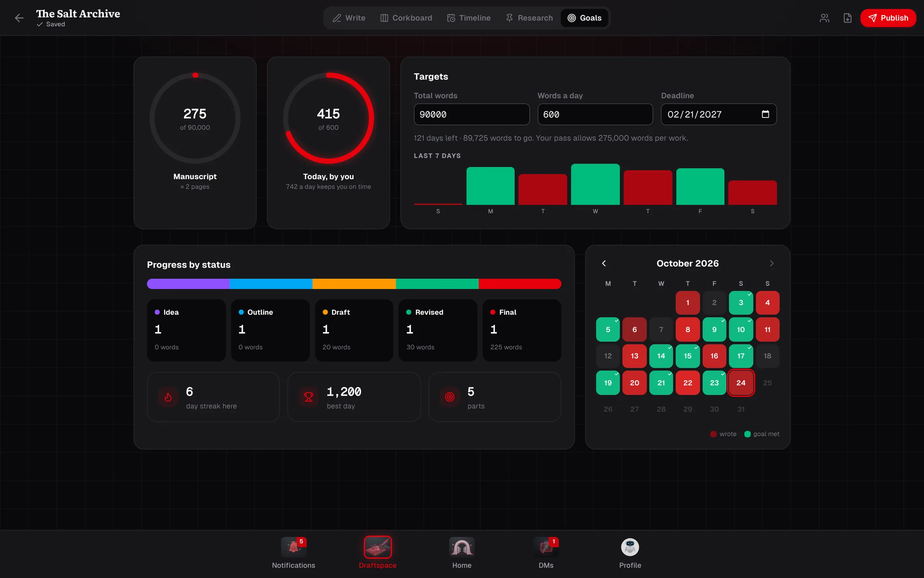Click the Manuscript progress ring
This screenshot has height=578, width=924.
click(x=195, y=118)
